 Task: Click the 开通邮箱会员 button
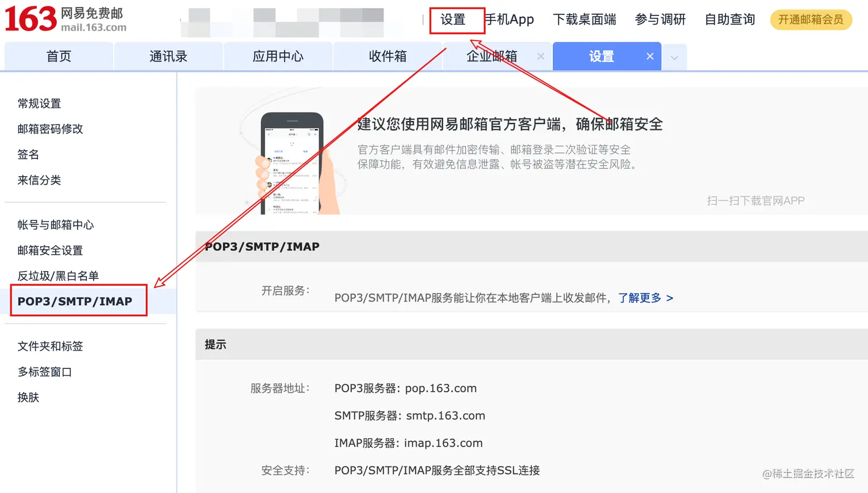coord(811,20)
